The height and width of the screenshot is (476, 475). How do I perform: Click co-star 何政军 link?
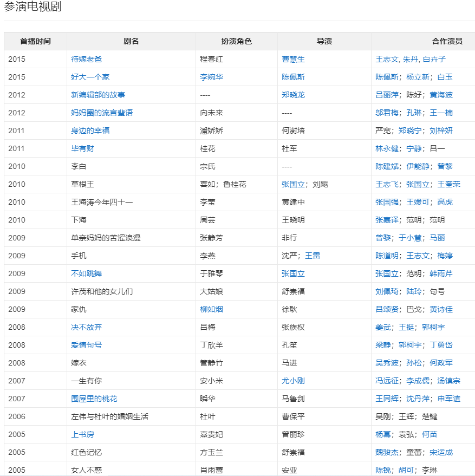pyautogui.click(x=441, y=363)
